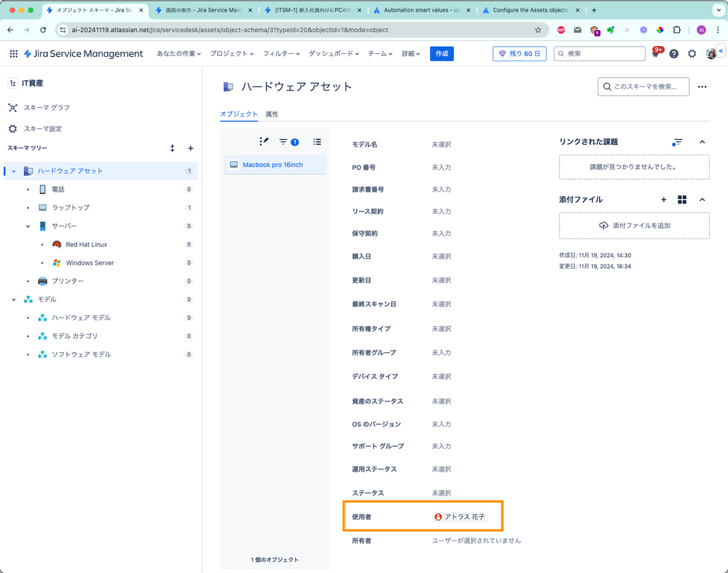Screen dimensions: 728x573
Task: Click the blue 作成 create button
Action: 441,54
